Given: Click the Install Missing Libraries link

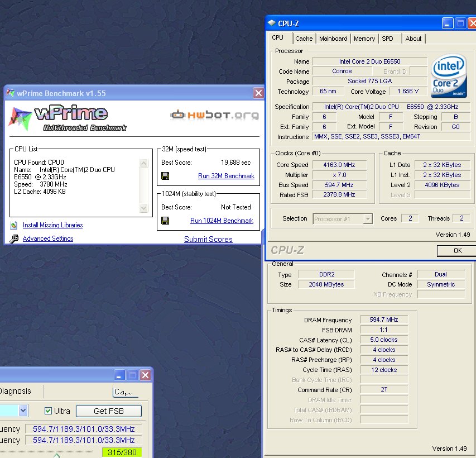Looking at the screenshot, I should [53, 225].
